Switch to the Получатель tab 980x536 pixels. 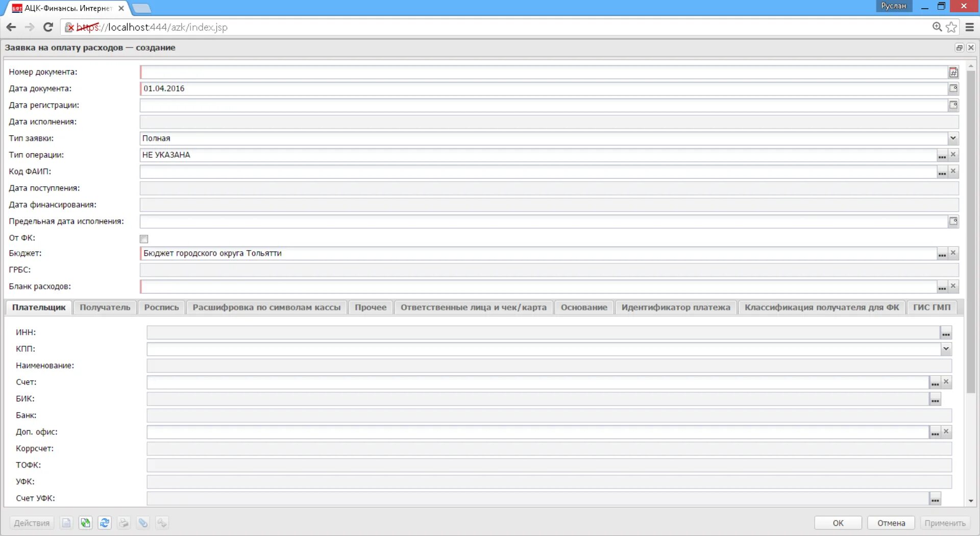[105, 307]
